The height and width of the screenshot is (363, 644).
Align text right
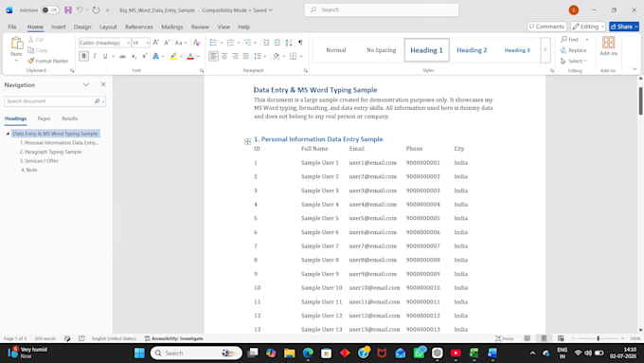pos(235,56)
